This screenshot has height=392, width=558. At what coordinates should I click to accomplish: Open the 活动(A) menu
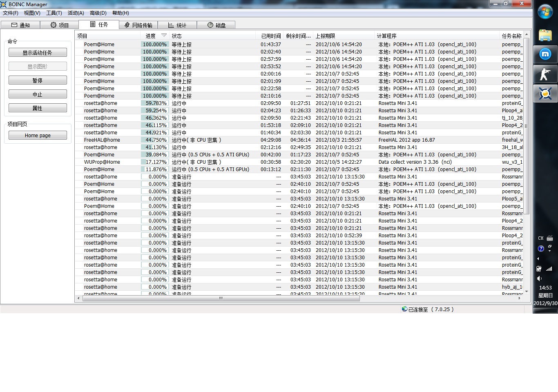[76, 13]
